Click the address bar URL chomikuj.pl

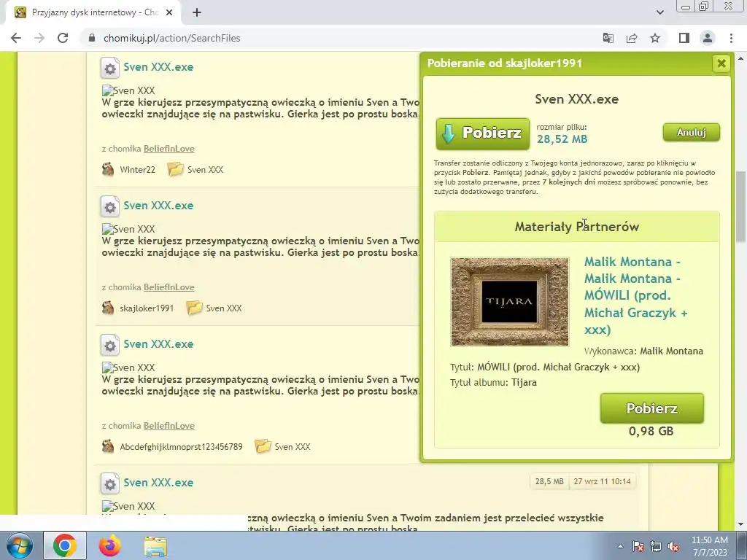click(x=171, y=38)
